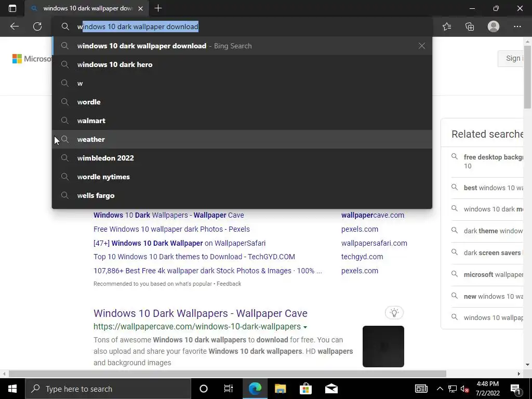Search related 'new windows 10' query
Image resolution: width=532 pixels, height=399 pixels.
(487, 296)
